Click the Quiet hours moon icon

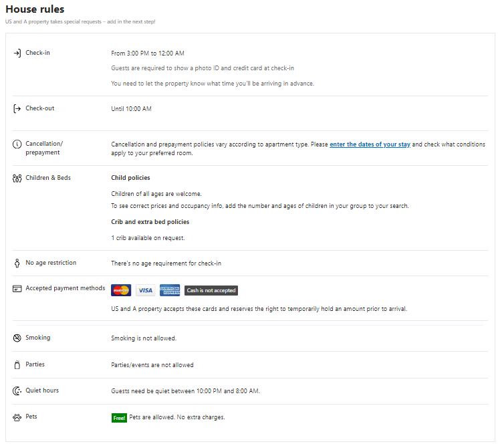[x=17, y=390]
